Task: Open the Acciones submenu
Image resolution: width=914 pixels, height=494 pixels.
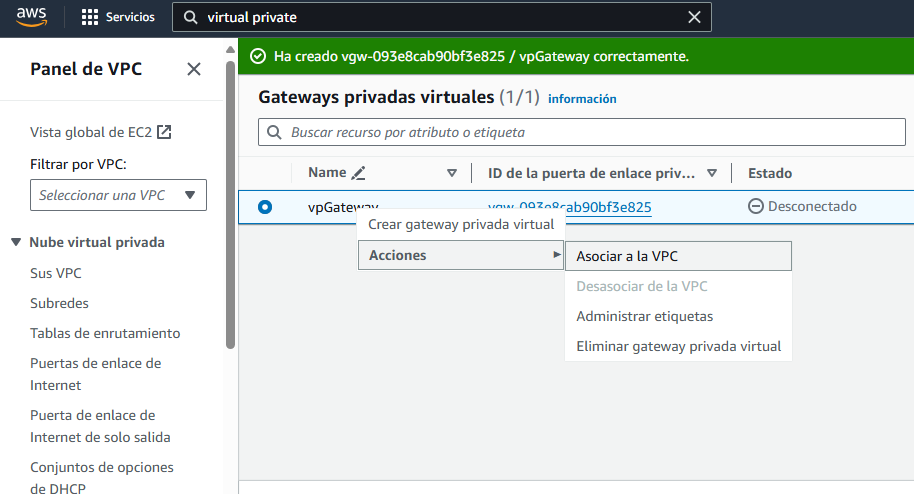Action: tap(461, 255)
